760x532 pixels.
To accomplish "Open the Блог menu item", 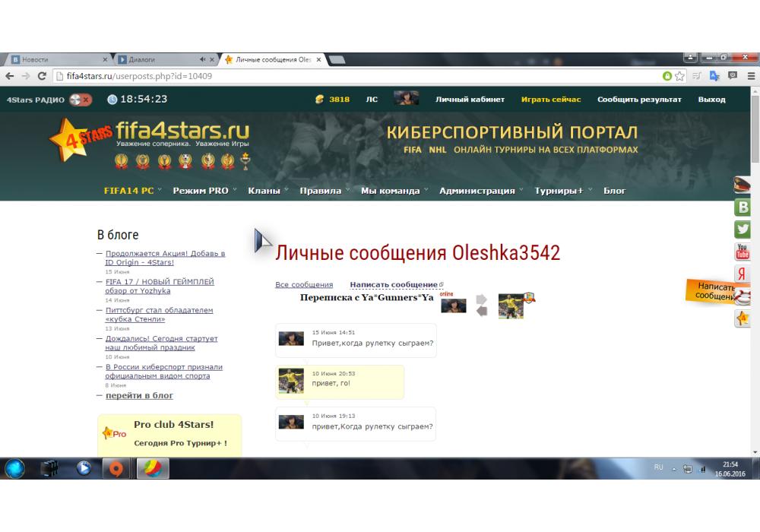I will click(x=615, y=191).
